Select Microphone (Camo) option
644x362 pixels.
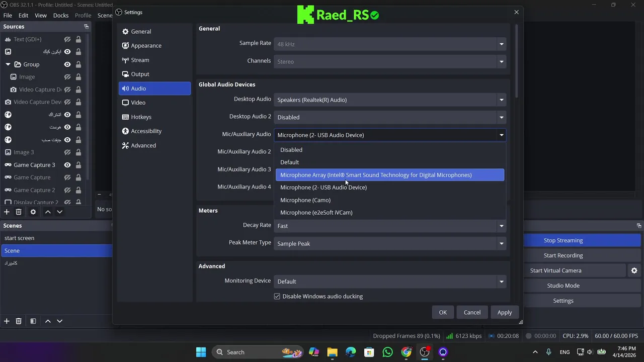click(x=390, y=200)
